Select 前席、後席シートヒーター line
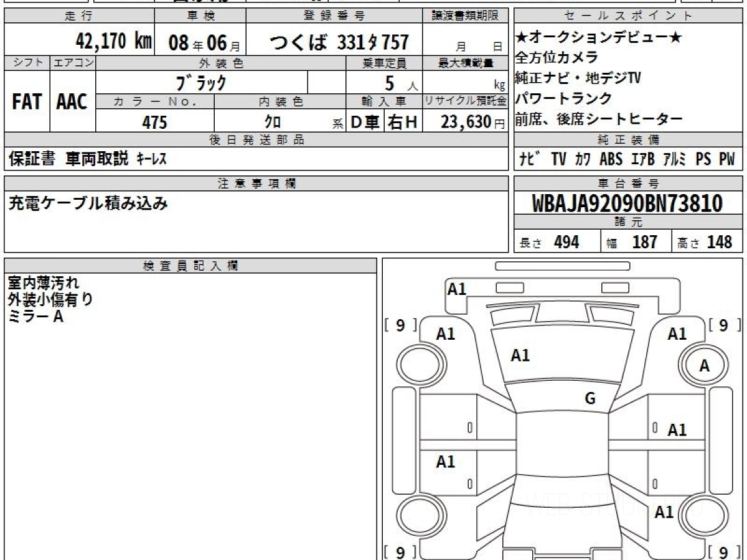Screen dimensions: 747x560 [599, 119]
